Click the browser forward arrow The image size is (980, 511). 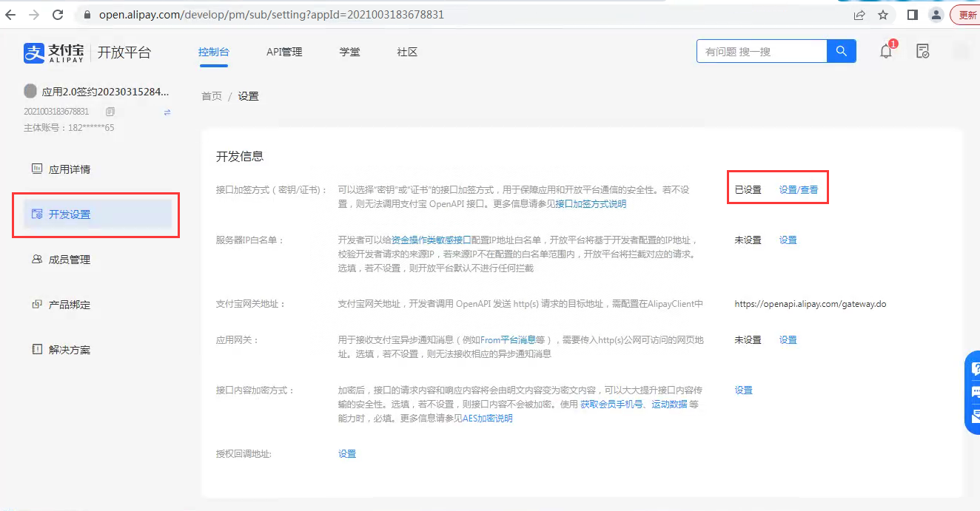(x=34, y=15)
